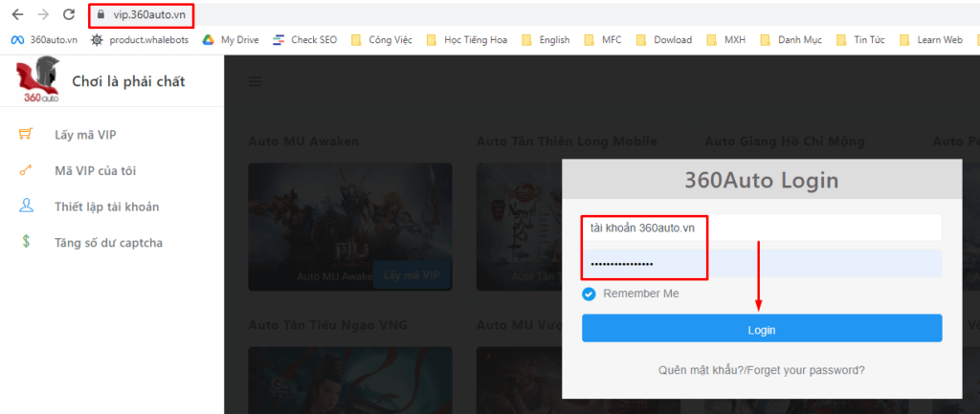Click the browser forward arrow
Image resolution: width=980 pixels, height=414 pixels.
pos(43,14)
